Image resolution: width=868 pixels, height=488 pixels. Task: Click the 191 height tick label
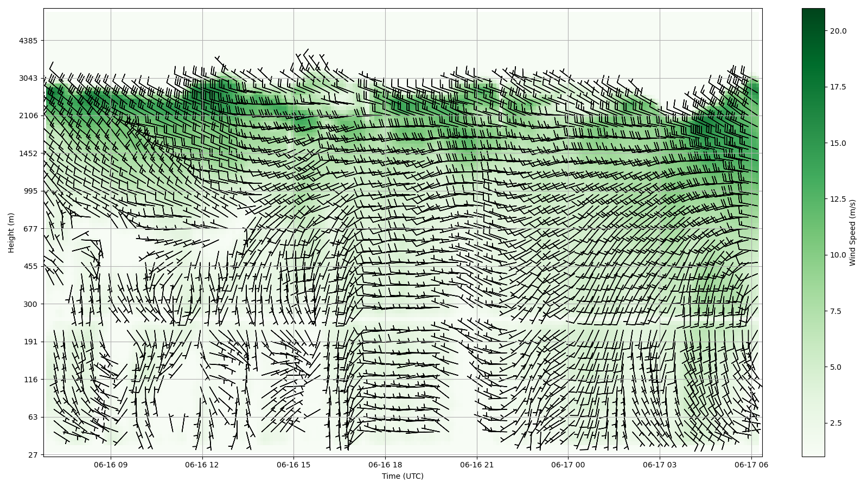[30, 342]
